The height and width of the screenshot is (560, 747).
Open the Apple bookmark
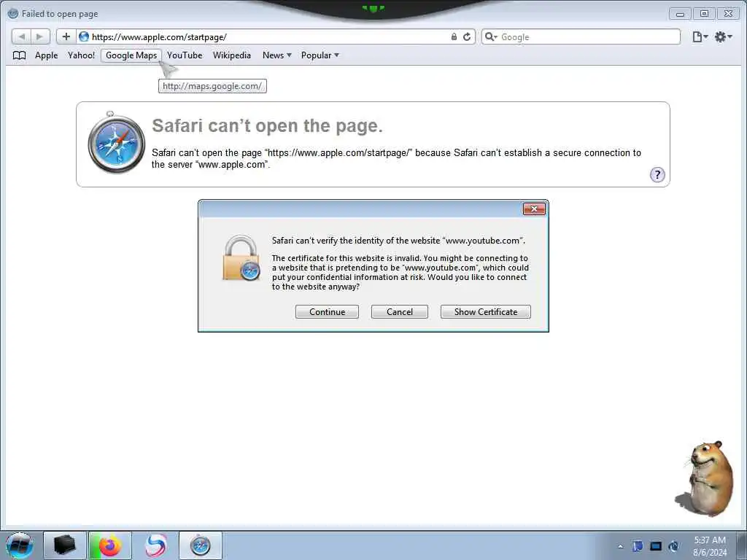click(x=46, y=55)
